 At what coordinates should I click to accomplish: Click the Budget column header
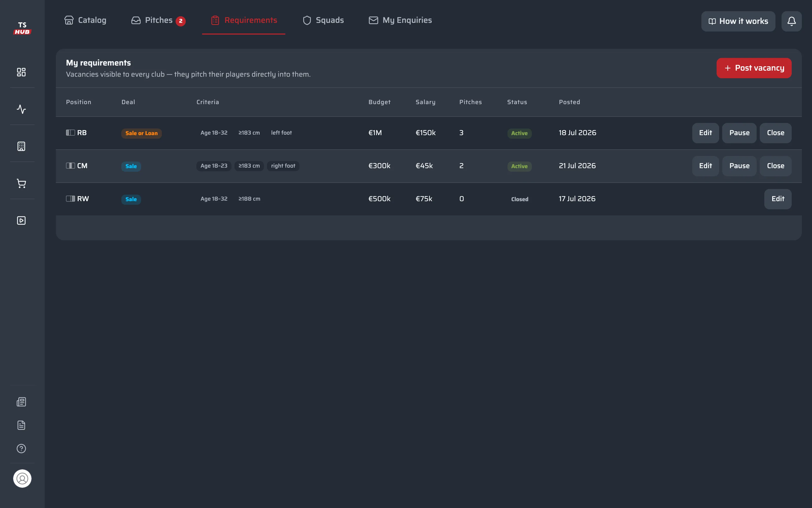pyautogui.click(x=379, y=102)
